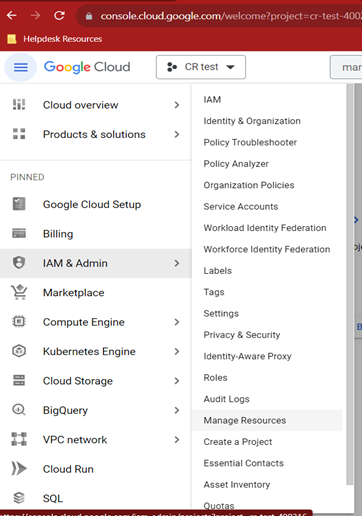The image size is (362, 516).
Task: Click the padlock site info icon
Action: pos(89,16)
